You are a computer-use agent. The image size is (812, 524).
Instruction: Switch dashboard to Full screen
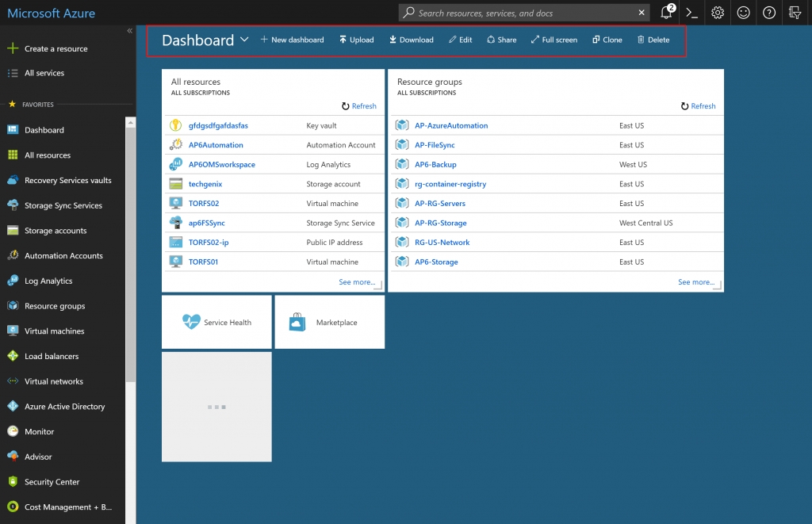(554, 40)
